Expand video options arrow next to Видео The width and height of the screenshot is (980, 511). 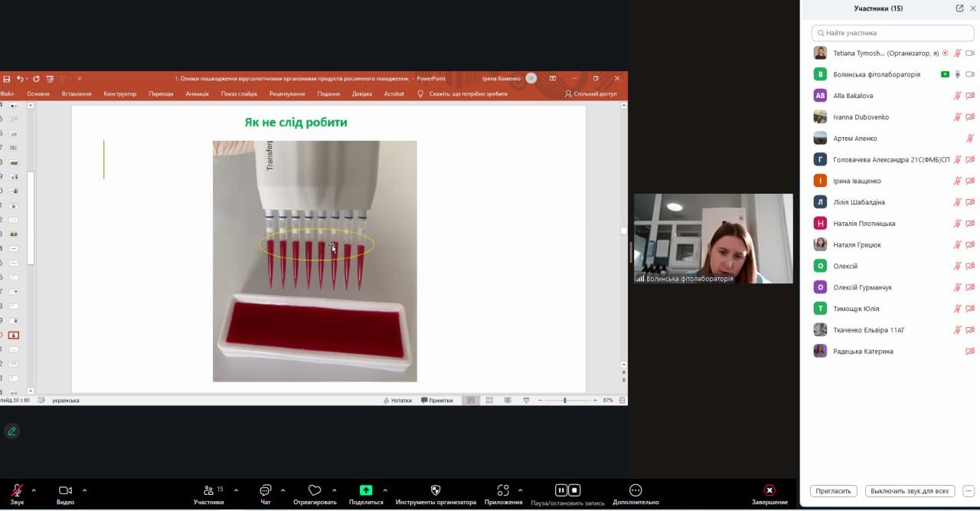(84, 490)
